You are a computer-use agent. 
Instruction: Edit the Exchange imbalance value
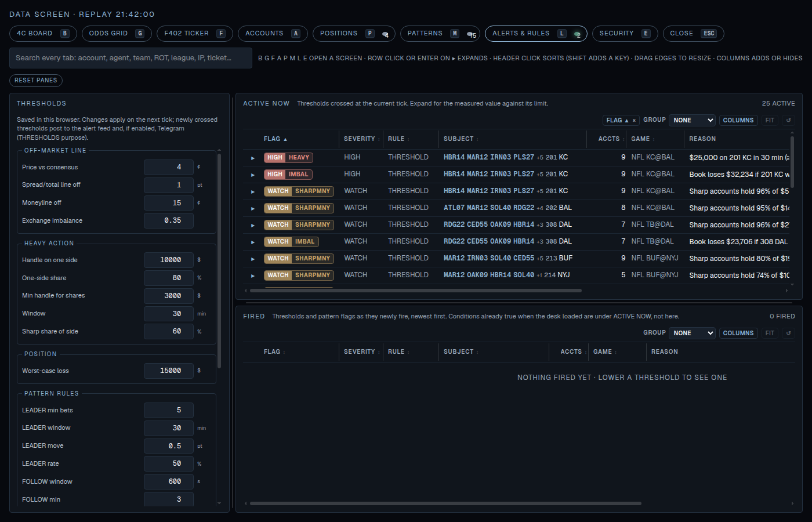pos(168,220)
